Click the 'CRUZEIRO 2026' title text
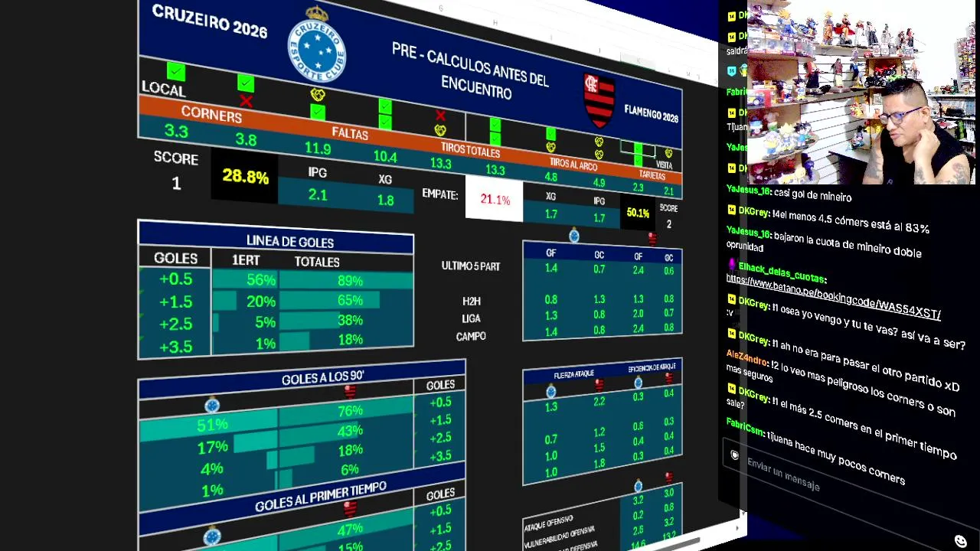This screenshot has height=551, width=980. coord(209,21)
